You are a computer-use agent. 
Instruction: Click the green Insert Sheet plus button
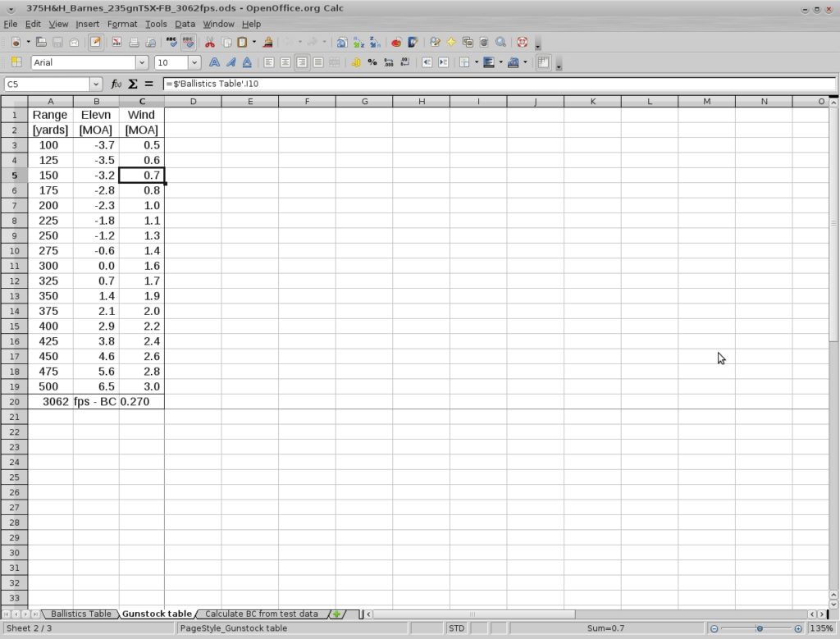click(336, 614)
